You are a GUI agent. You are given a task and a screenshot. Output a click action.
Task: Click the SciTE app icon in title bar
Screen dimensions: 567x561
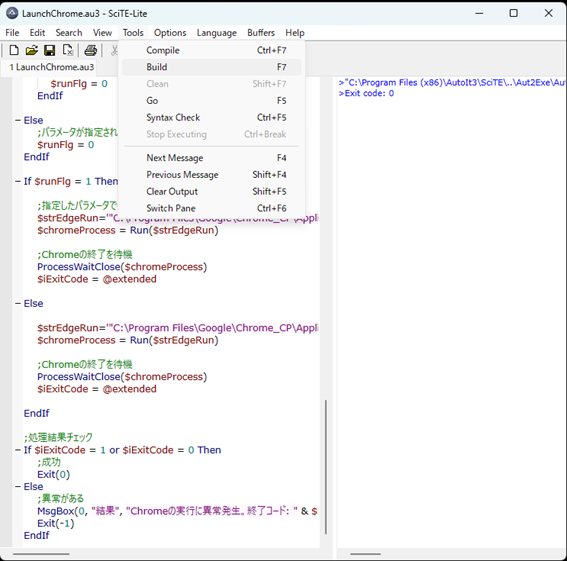click(x=12, y=13)
